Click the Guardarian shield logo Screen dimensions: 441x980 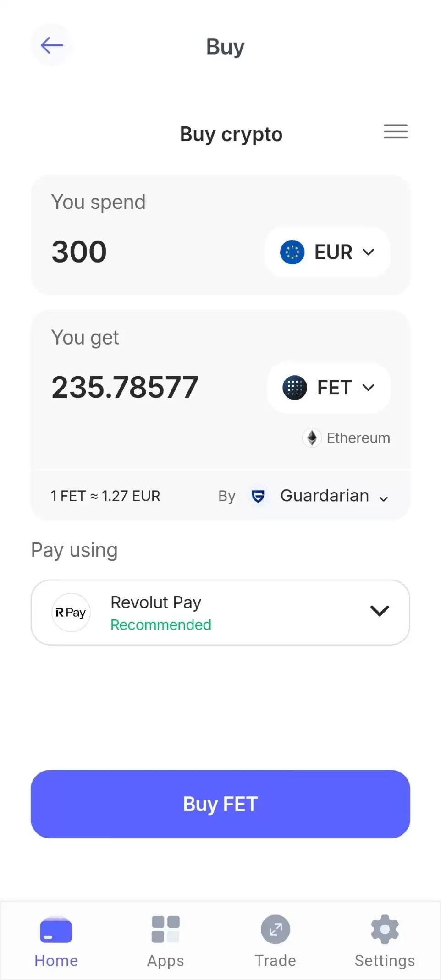coord(258,496)
